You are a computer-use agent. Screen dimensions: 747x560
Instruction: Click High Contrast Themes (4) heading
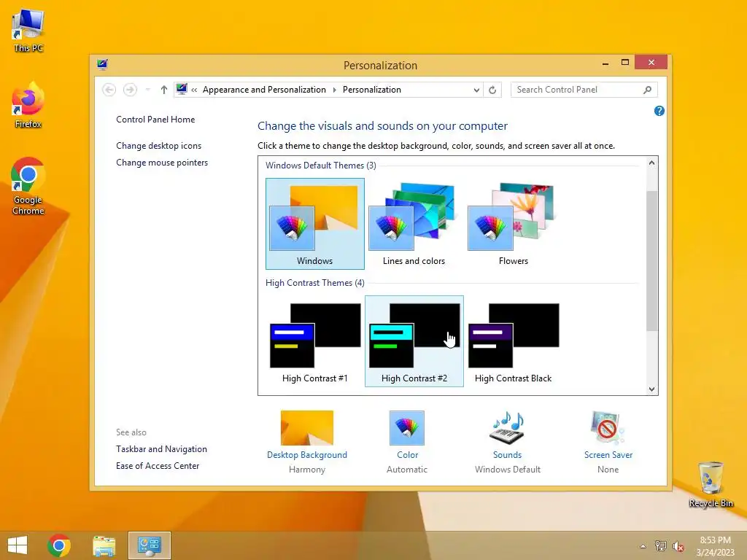point(315,283)
